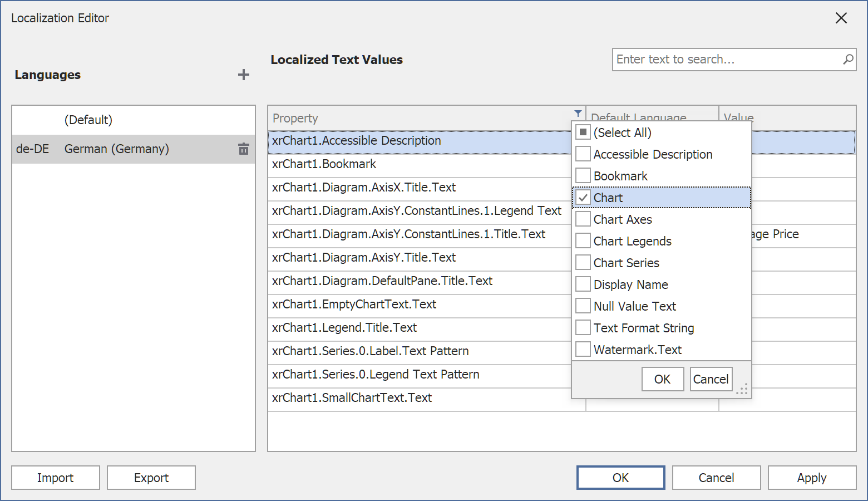
Task: Close the Localization Editor window
Action: (x=841, y=18)
